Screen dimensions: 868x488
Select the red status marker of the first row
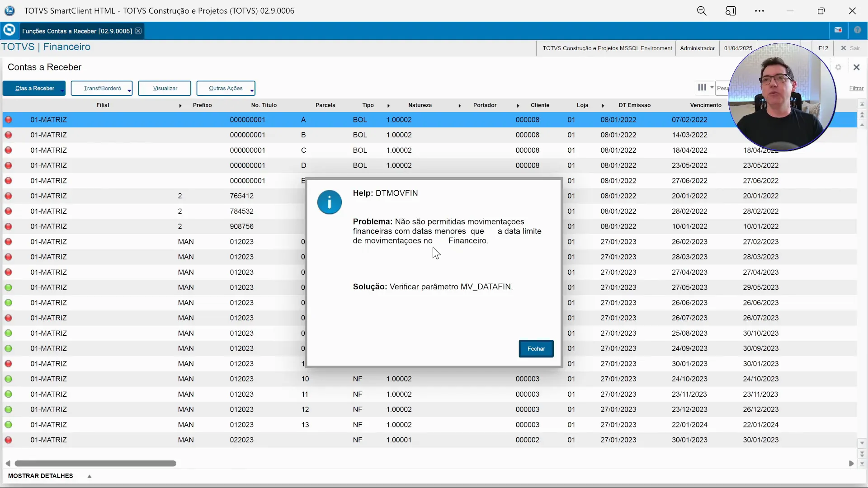tap(9, 120)
